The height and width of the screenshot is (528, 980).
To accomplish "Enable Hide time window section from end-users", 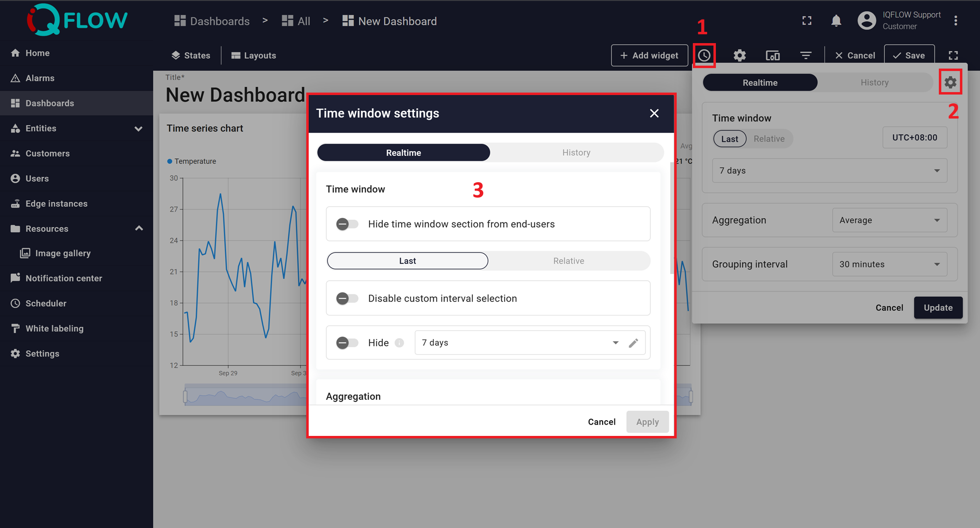I will 347,224.
